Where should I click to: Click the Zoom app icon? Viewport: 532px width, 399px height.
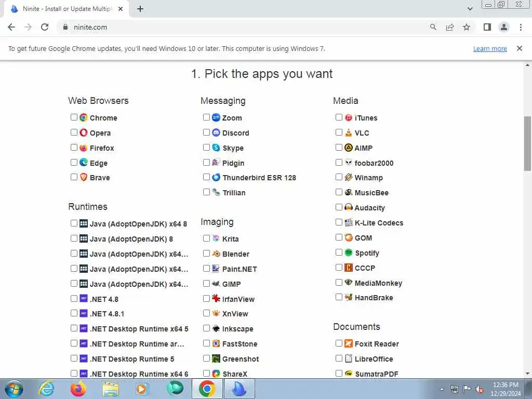216,117
